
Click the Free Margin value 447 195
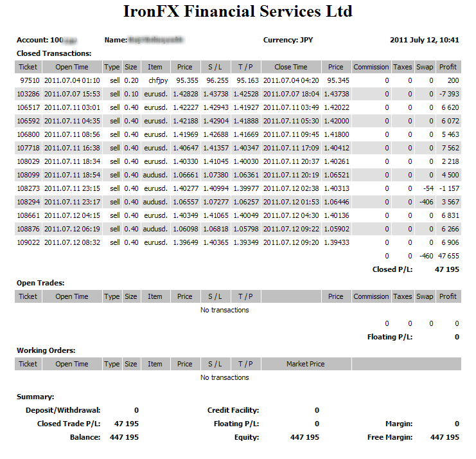[445, 437]
